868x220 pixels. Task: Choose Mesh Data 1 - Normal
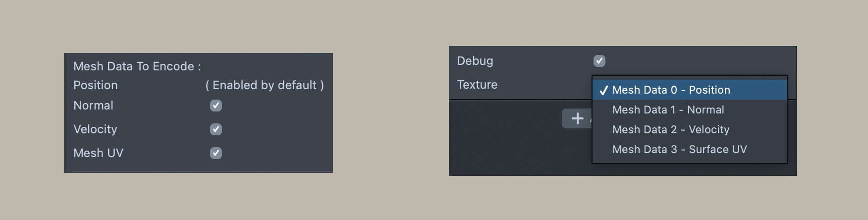pyautogui.click(x=668, y=110)
